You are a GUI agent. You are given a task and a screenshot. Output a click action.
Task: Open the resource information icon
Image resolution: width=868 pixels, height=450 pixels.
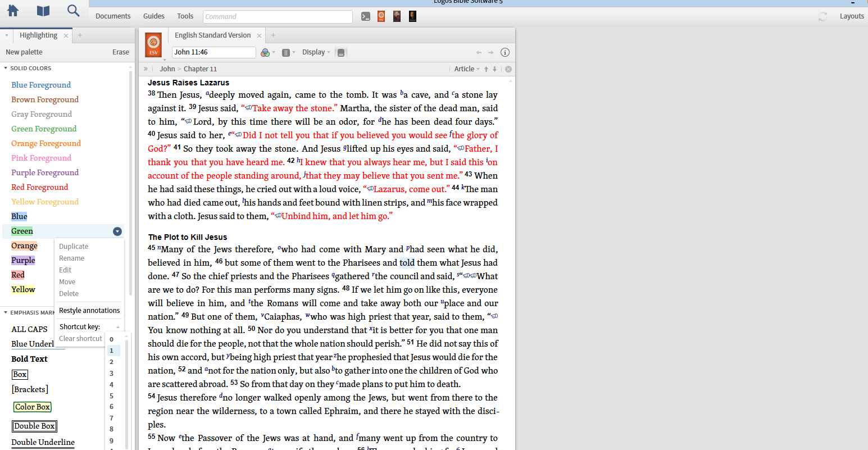click(x=505, y=52)
